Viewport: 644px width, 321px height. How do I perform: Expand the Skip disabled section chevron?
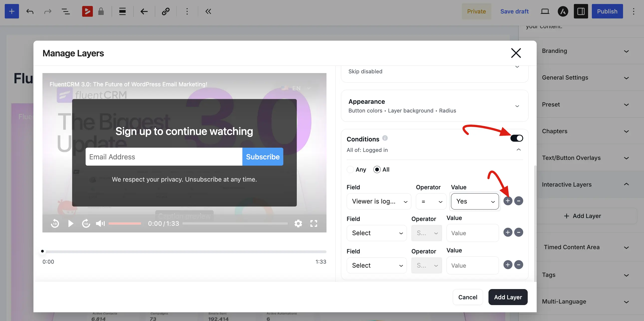(x=517, y=67)
